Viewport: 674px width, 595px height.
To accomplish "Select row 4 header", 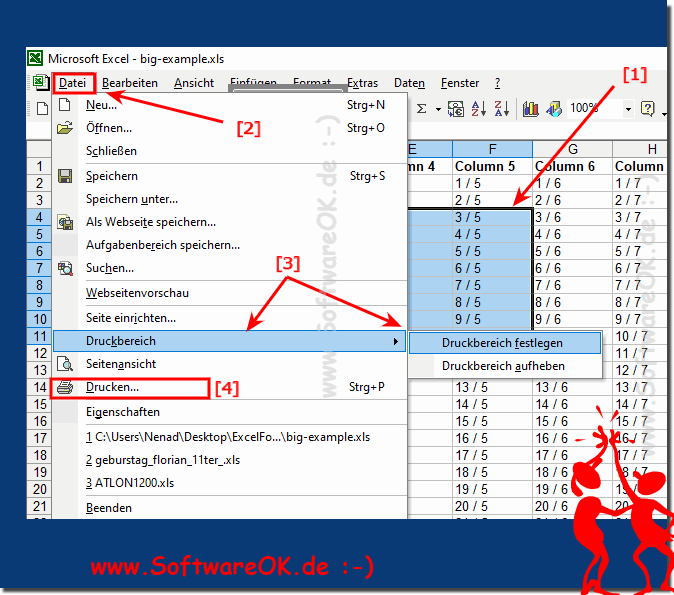I will 39,217.
